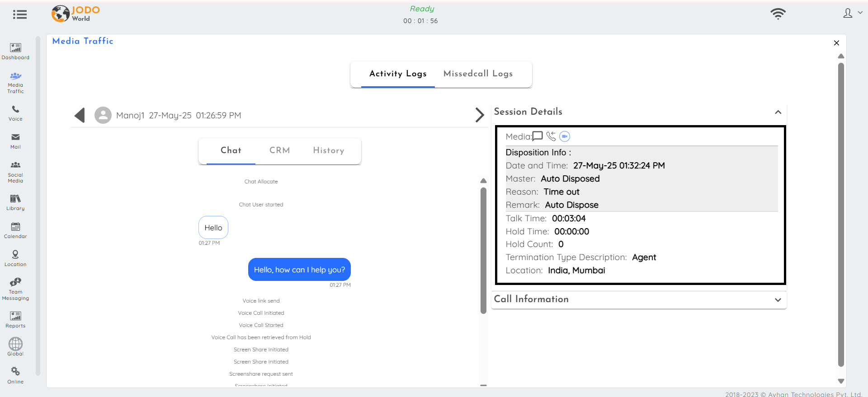The width and height of the screenshot is (868, 397).
Task: Collapse the Session Details section
Action: [x=778, y=112]
